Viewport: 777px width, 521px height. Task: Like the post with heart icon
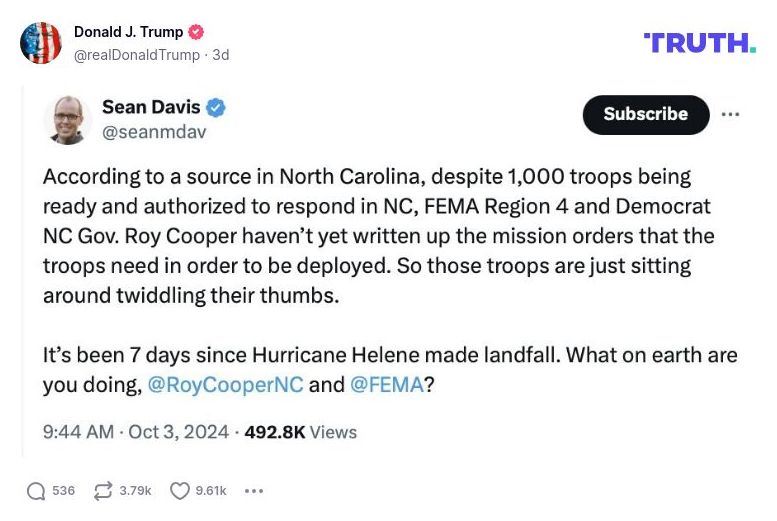pyautogui.click(x=180, y=491)
